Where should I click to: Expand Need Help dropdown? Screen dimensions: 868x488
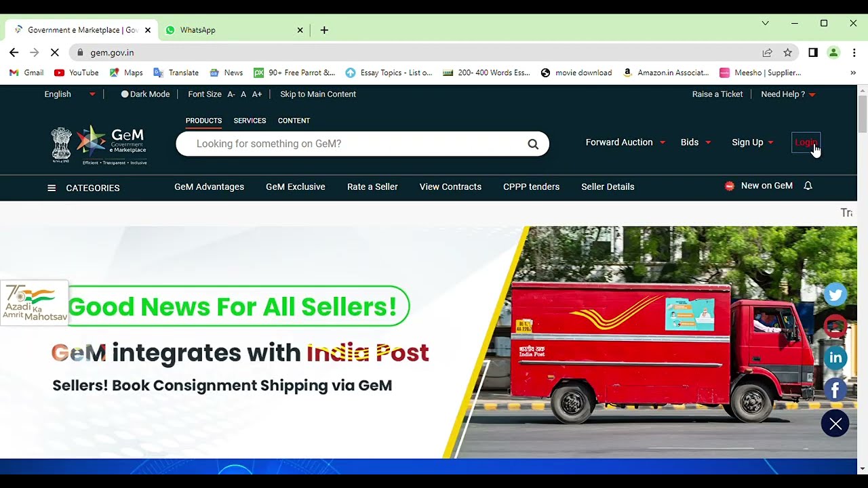788,94
